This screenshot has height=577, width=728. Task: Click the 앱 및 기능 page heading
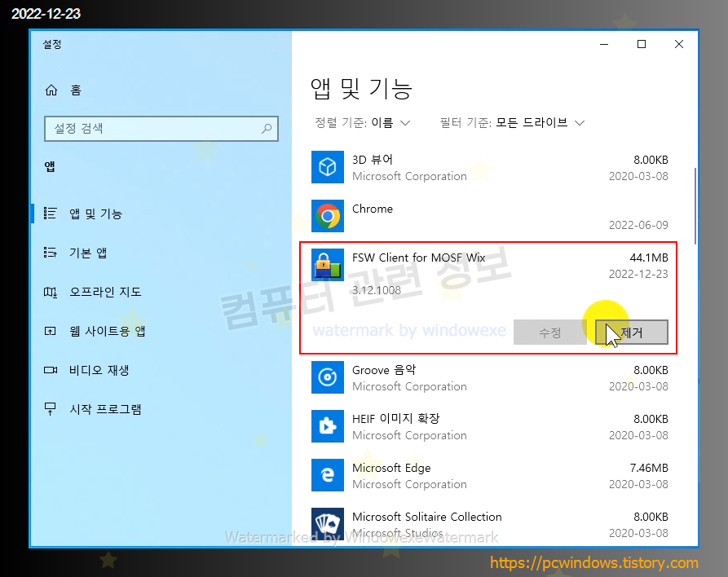(361, 89)
